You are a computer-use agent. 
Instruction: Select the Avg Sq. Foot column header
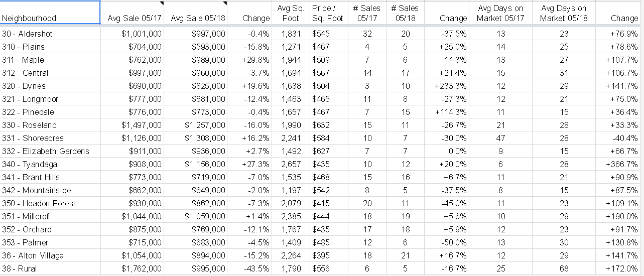tap(291, 13)
